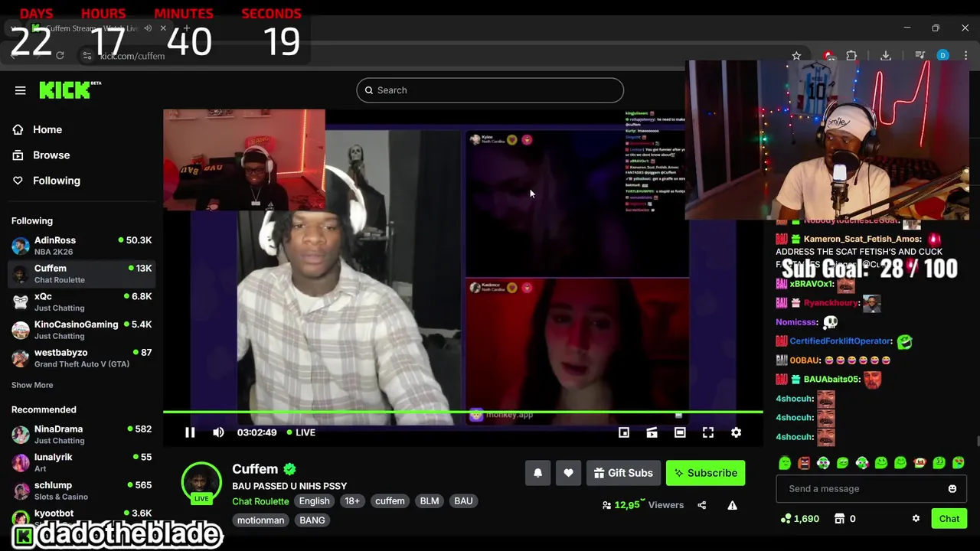Screen dimensions: 980x551
Task: Click the motionman tag
Action: pos(260,520)
